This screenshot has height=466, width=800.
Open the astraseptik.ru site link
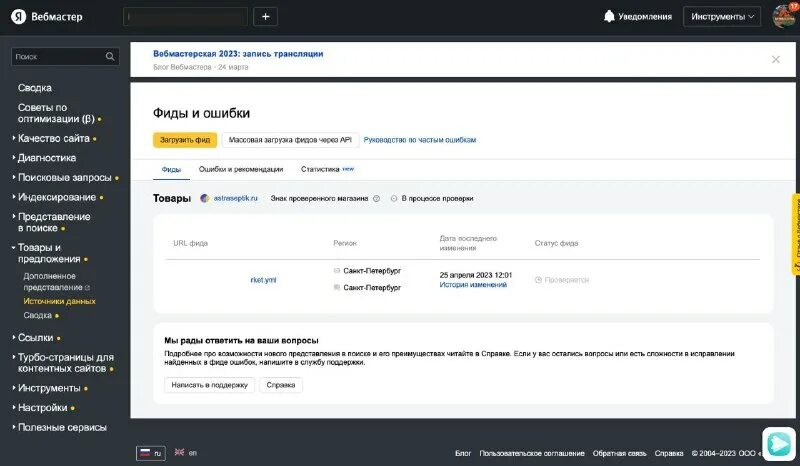(235, 199)
